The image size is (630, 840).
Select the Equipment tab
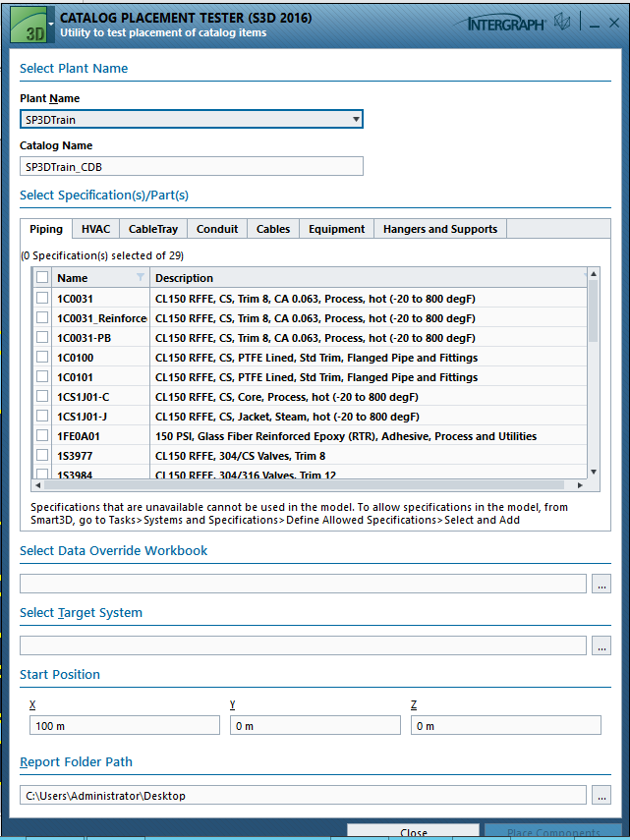click(336, 229)
